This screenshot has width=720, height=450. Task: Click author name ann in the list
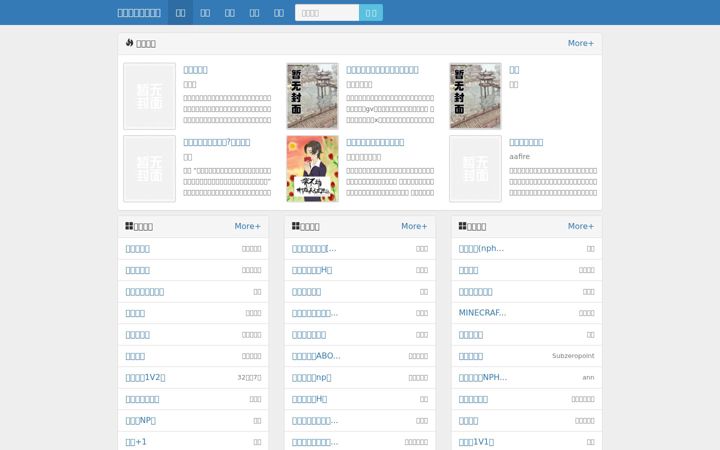coord(588,377)
